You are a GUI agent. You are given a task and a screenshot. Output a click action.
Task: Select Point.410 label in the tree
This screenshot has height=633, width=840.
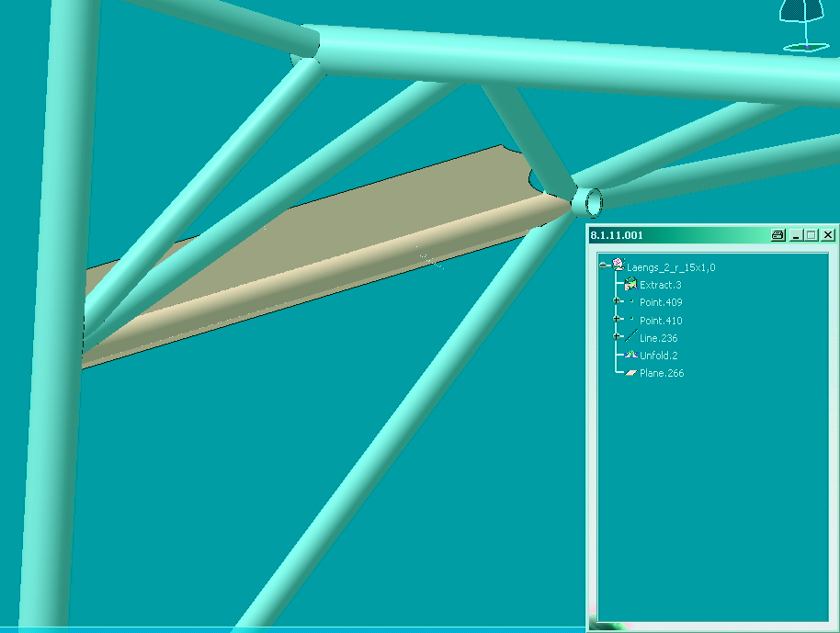tap(661, 321)
